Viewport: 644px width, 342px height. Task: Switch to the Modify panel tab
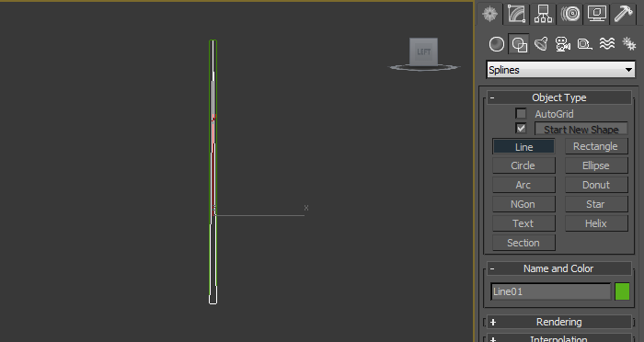[x=516, y=14]
